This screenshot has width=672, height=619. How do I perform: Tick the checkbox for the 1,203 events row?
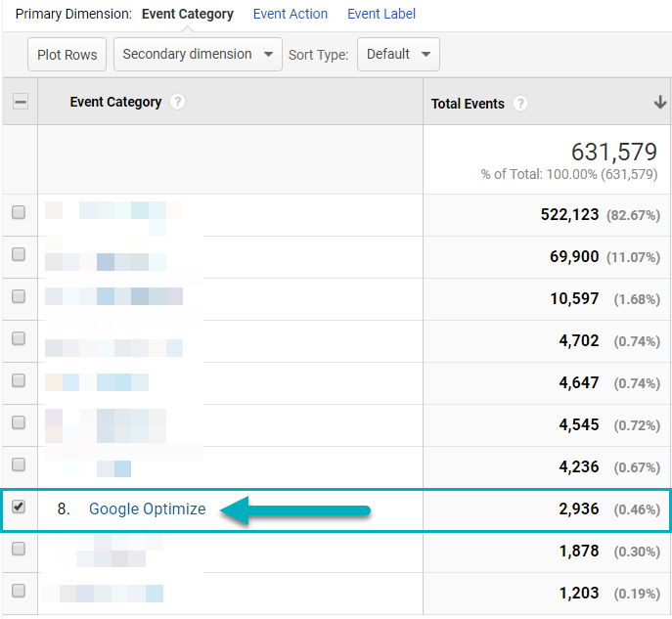coord(19,592)
